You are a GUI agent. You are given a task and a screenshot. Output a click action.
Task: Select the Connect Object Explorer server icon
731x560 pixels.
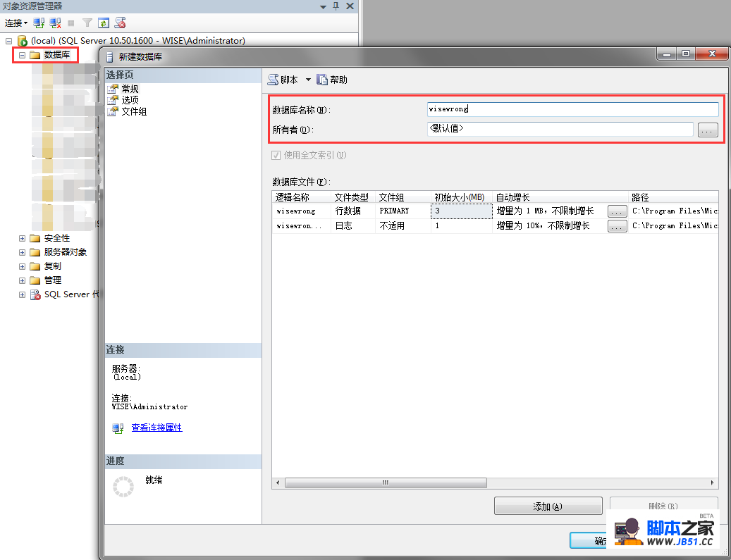click(38, 23)
